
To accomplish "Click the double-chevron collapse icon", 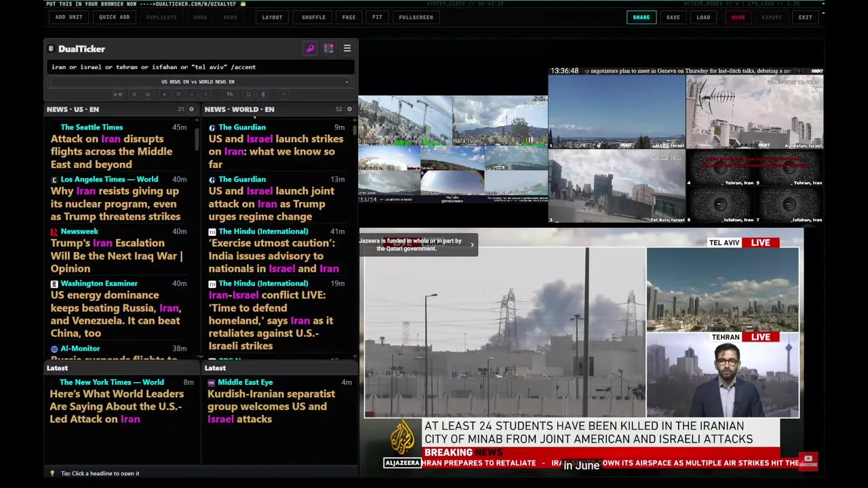I will click(x=178, y=94).
